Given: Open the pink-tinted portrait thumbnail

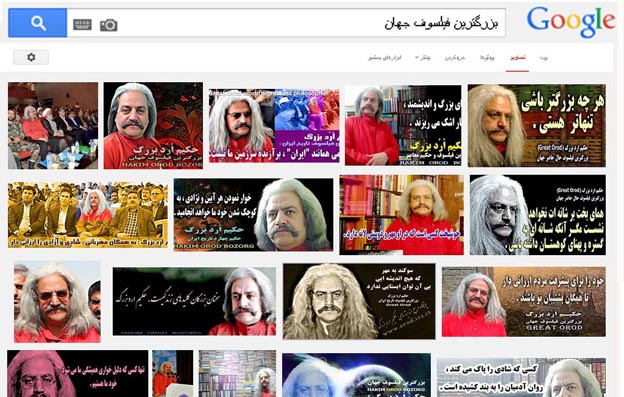Looking at the screenshot, I should [x=78, y=374].
